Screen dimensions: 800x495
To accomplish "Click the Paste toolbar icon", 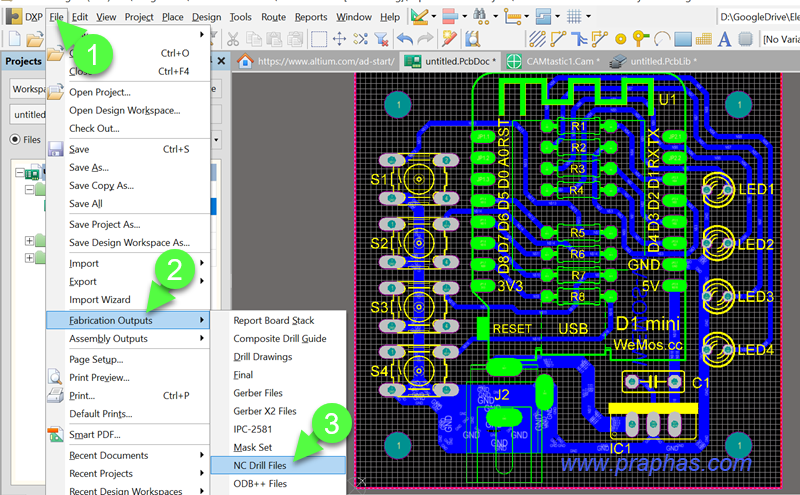I will click(x=274, y=39).
